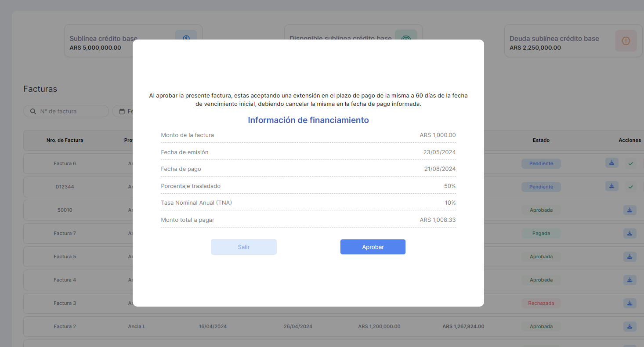
Task: Download the Factura 4 invoice
Action: 630,280
